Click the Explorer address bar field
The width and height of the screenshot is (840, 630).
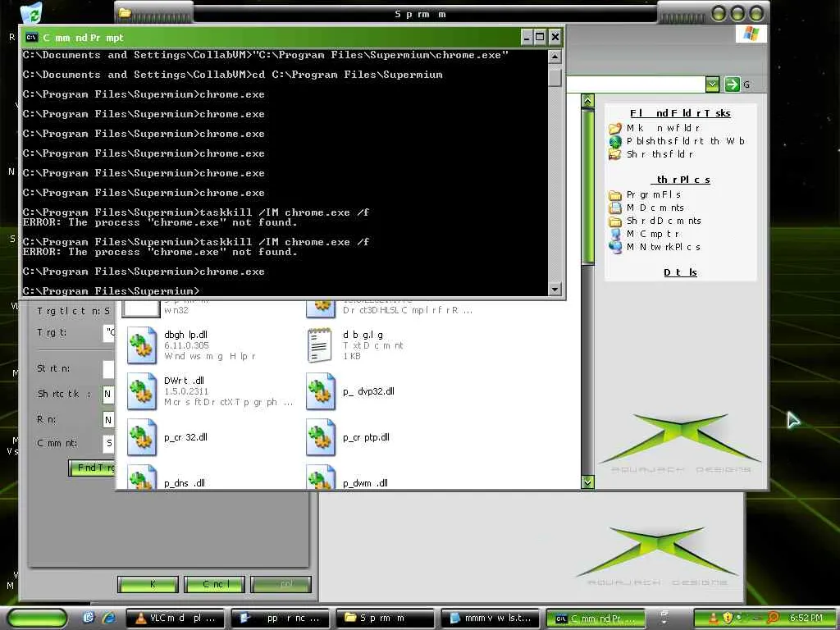[636, 84]
